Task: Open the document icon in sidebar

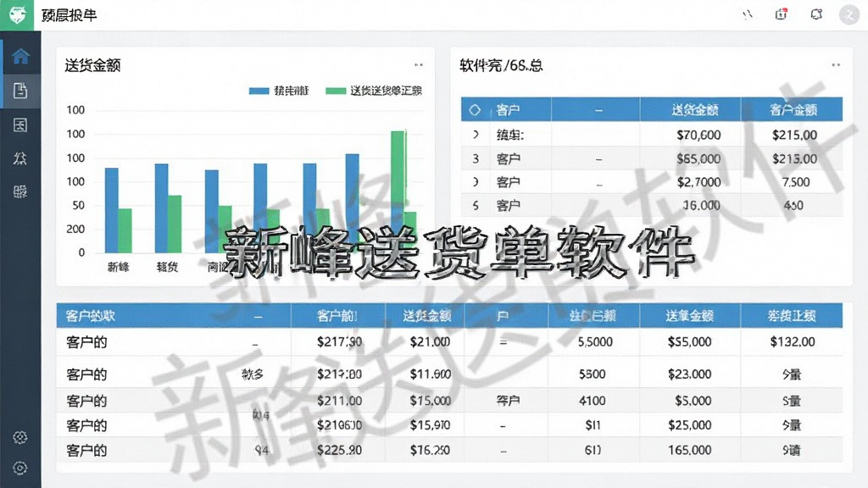Action: (20, 90)
